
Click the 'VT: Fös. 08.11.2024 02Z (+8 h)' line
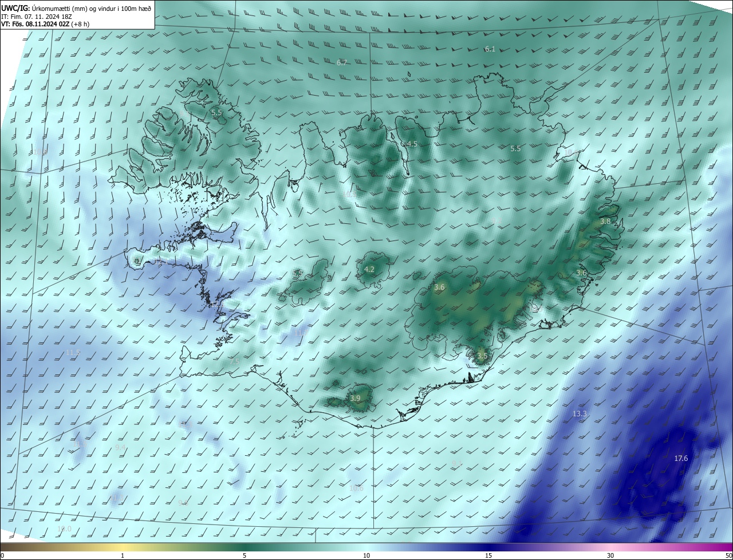click(45, 24)
